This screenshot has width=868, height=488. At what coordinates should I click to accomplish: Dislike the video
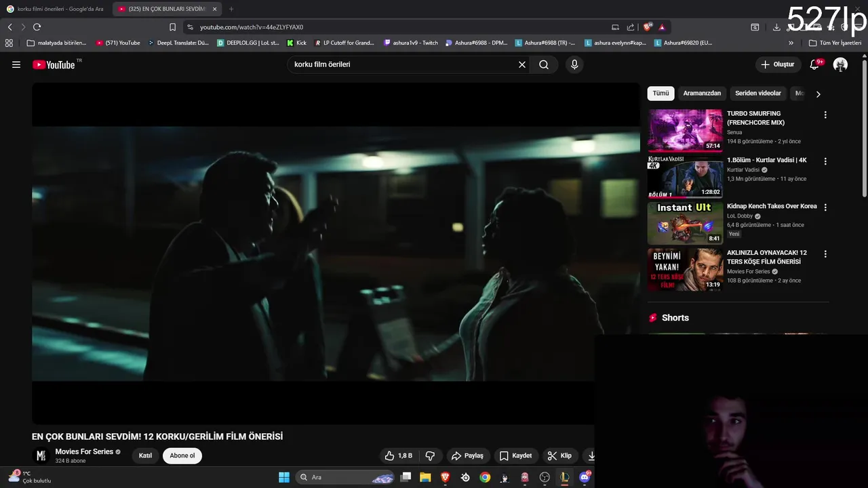[x=429, y=455]
